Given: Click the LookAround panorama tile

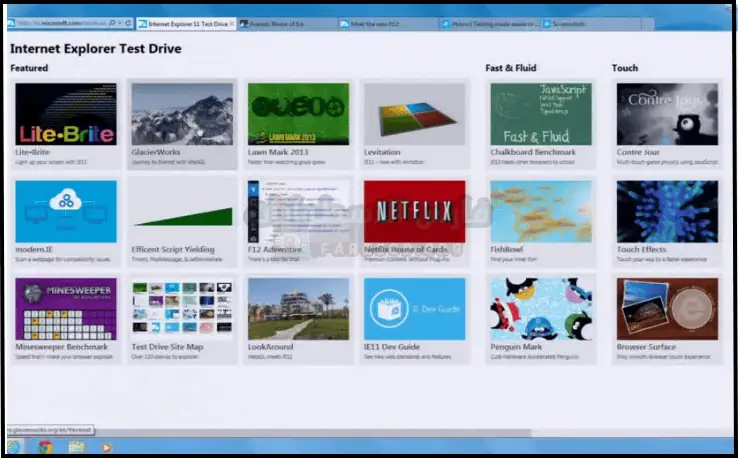Looking at the screenshot, I should [298, 308].
